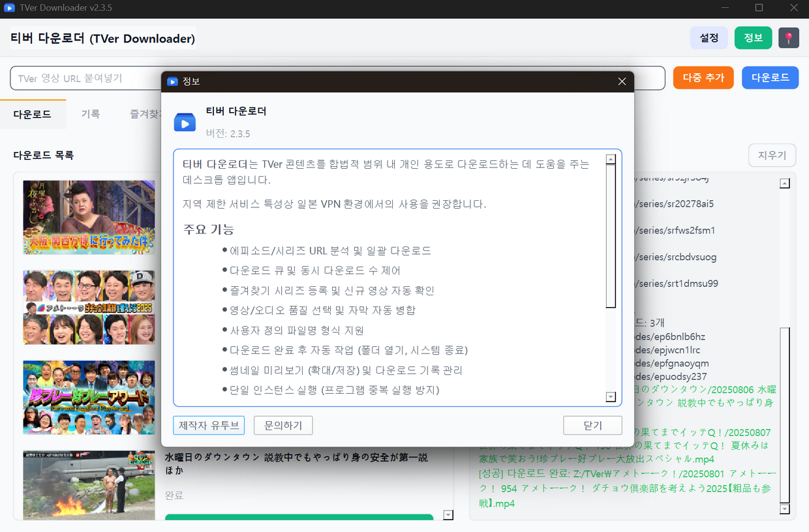This screenshot has width=809, height=532.
Task: Click the 단일 인스턴스 실행 feature line
Action: point(335,390)
